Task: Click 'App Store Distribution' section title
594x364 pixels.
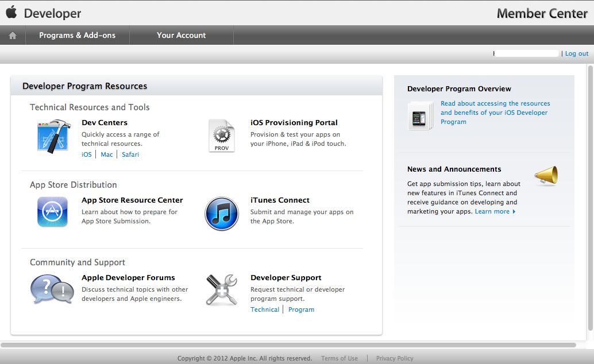Action: 74,185
